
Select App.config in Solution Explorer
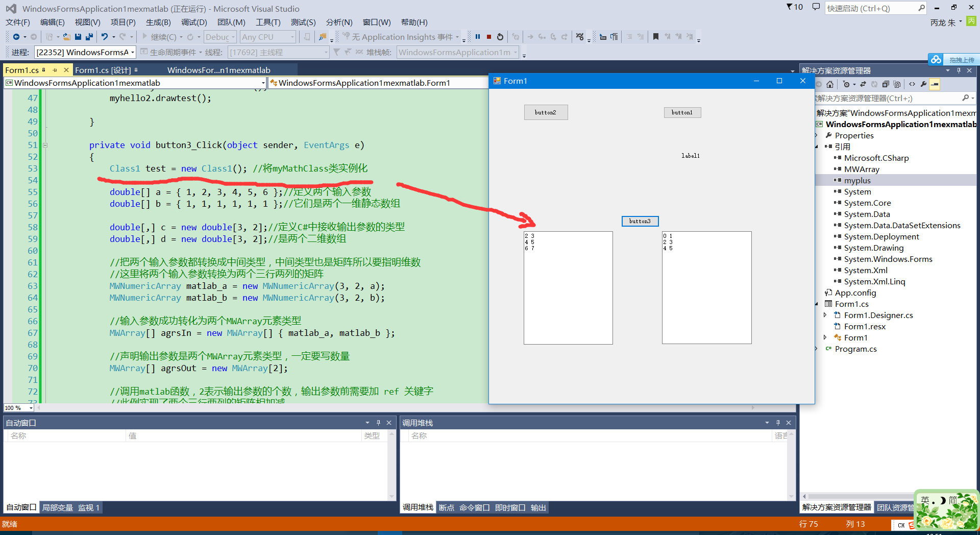[x=855, y=293]
